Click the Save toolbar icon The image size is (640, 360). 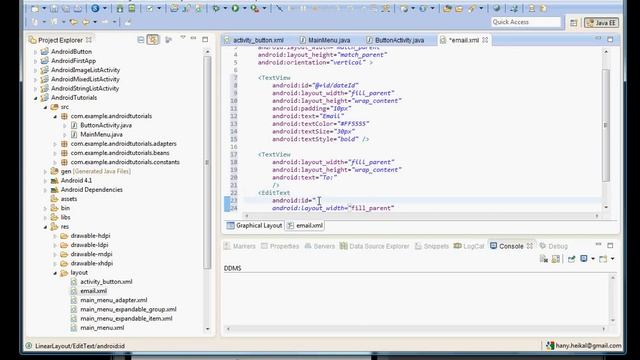54,9
